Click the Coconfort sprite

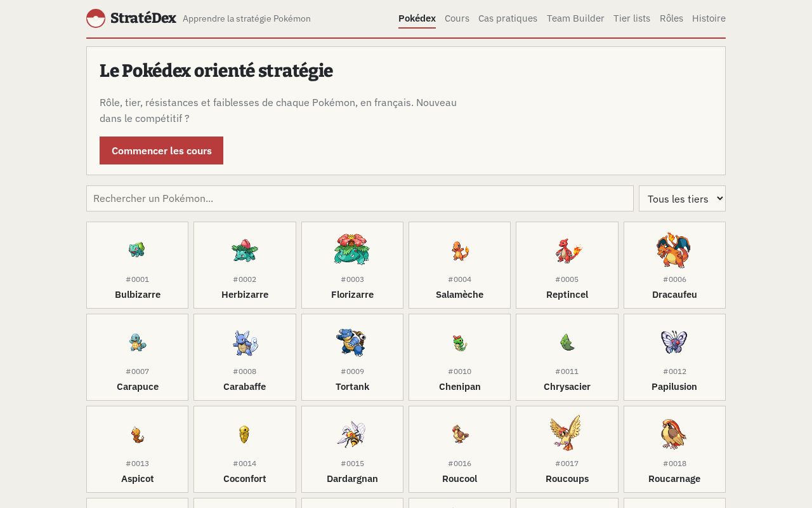245,434
